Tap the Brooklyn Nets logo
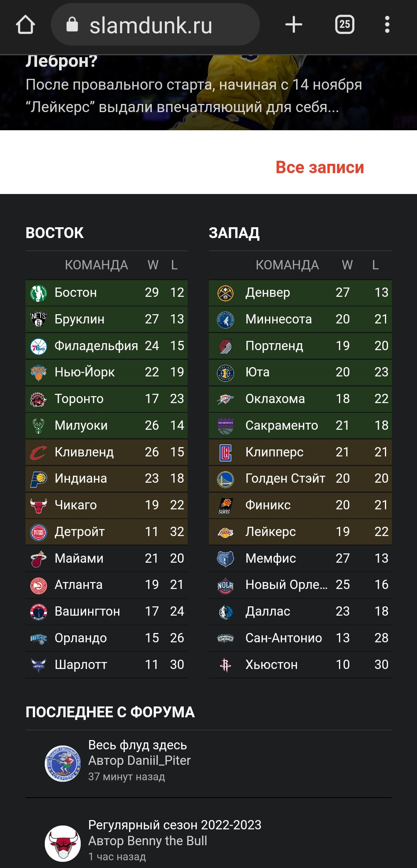 [x=39, y=320]
